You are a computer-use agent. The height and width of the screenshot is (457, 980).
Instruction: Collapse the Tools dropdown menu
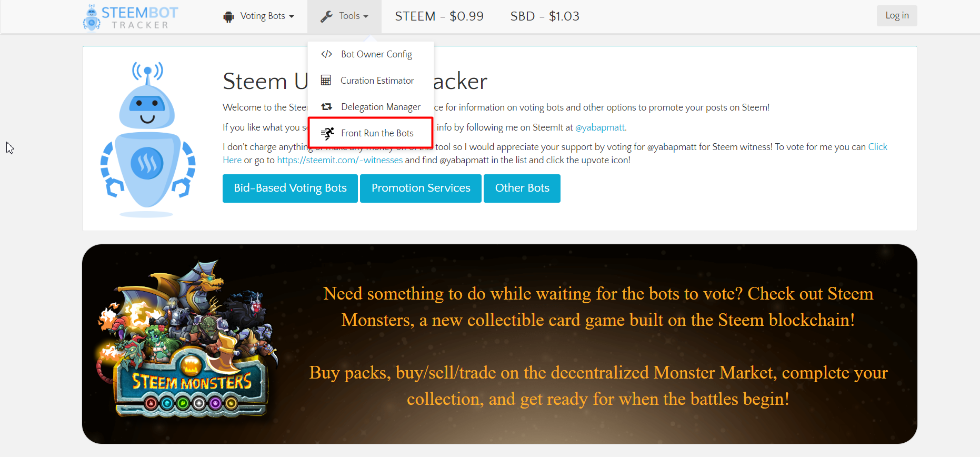pos(344,17)
